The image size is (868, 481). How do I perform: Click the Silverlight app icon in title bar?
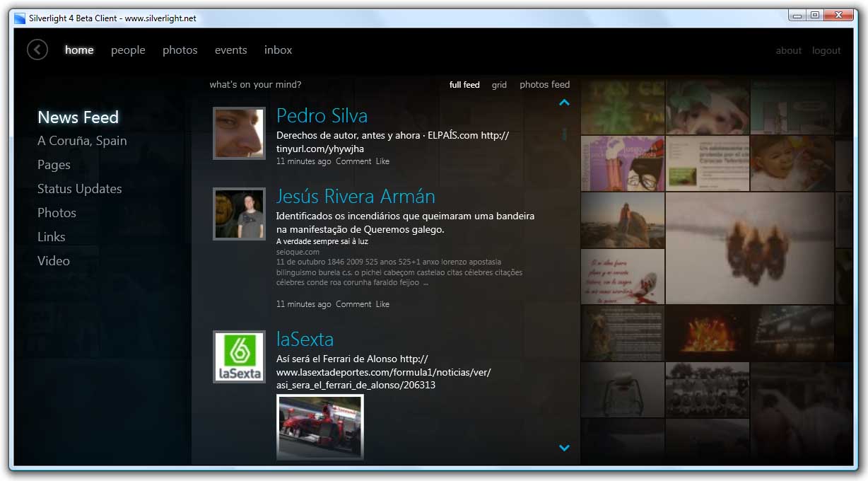(x=20, y=18)
